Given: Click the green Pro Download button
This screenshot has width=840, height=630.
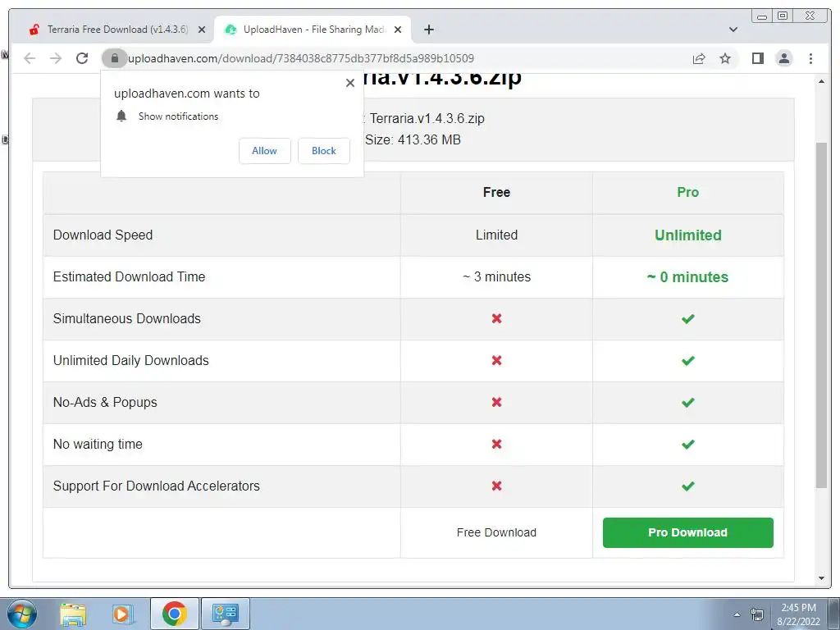Looking at the screenshot, I should (688, 532).
